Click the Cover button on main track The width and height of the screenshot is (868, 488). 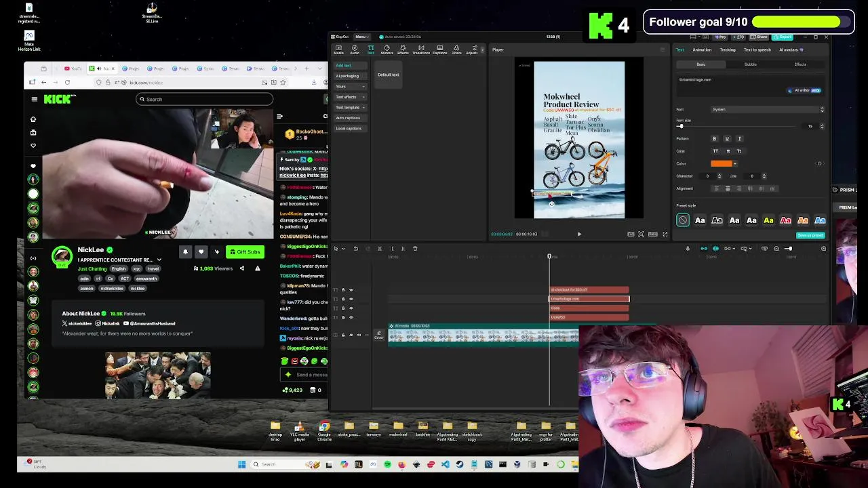[x=379, y=335]
